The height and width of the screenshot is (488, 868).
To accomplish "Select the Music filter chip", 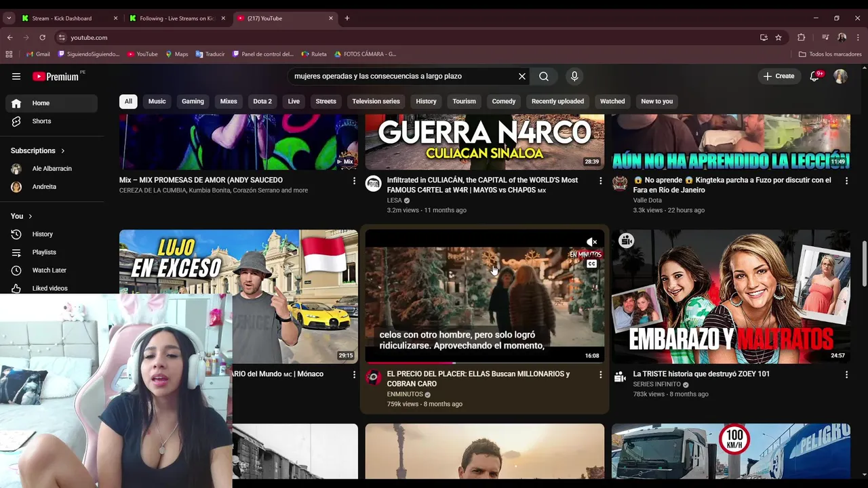I will tap(157, 102).
